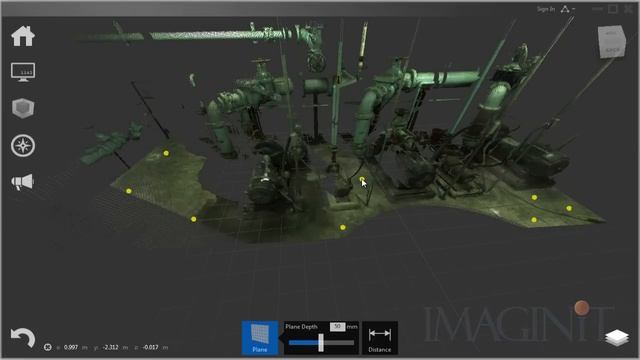The width and height of the screenshot is (640, 360).
Task: Click the x coordinate value 0.997
Action: tap(71, 347)
